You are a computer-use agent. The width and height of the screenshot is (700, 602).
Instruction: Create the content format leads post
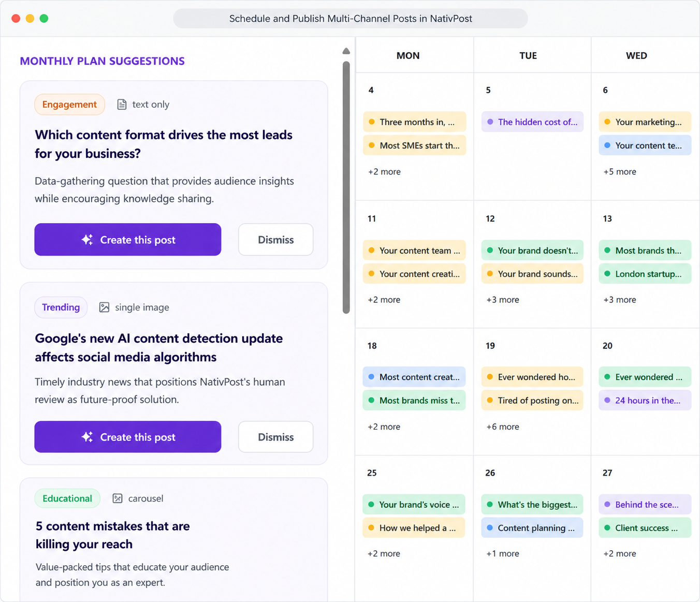pos(128,240)
